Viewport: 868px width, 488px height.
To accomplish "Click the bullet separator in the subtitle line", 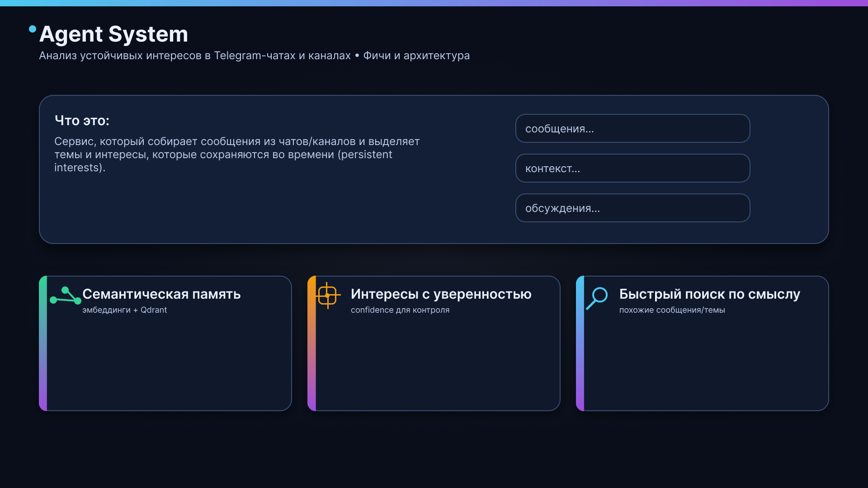I will (x=358, y=56).
